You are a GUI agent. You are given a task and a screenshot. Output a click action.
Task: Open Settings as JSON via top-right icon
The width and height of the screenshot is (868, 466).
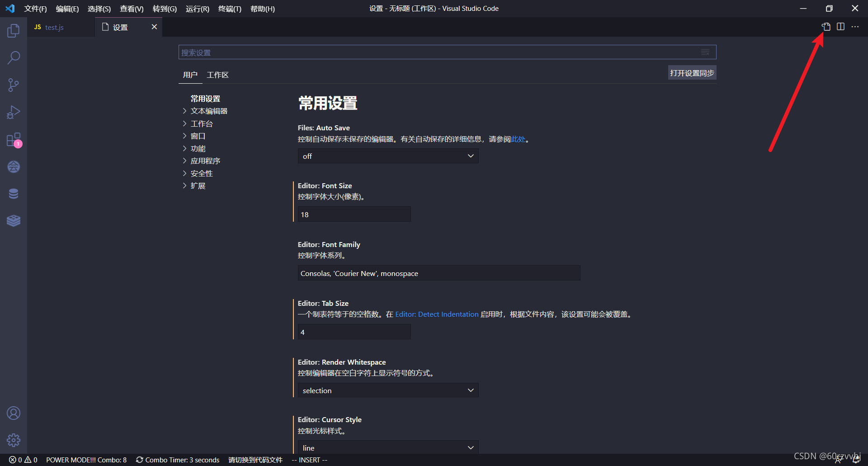826,27
